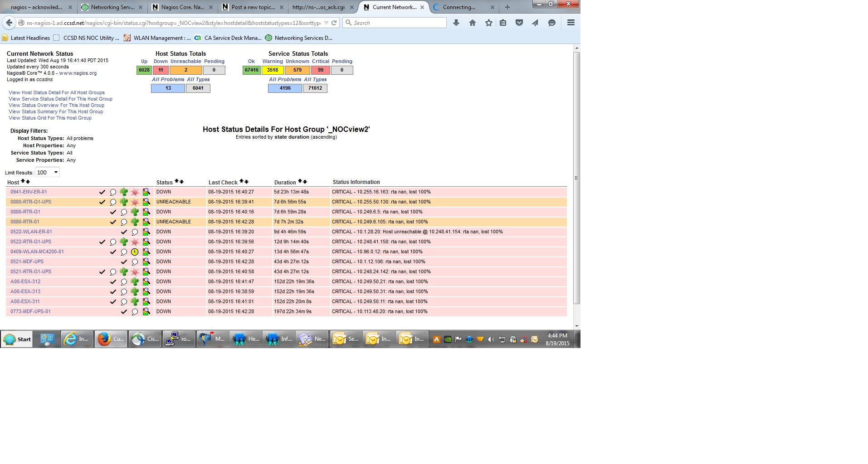Sort the Status column ascending with up arrow
Viewport: 868px width, 464px height.
(x=176, y=182)
